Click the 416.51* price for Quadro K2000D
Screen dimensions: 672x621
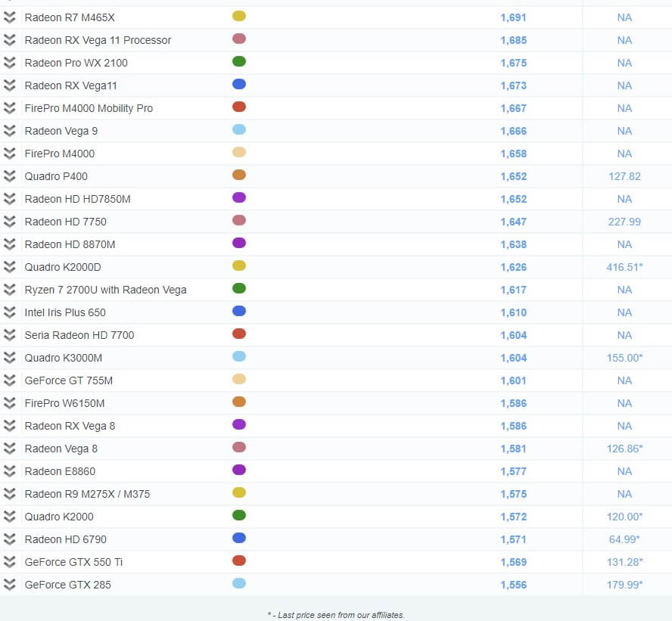tap(624, 267)
